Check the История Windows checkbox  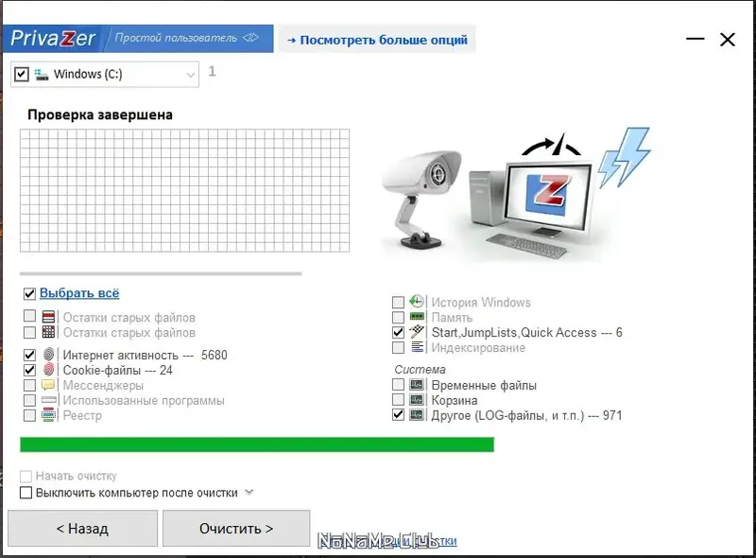398,302
